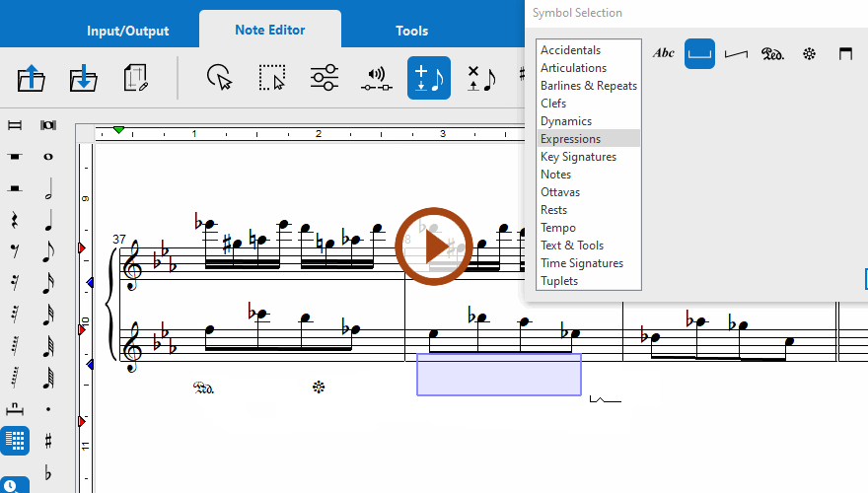Screen dimensions: 868x493
Task: Click the green marker on the ruler
Action: (x=118, y=130)
